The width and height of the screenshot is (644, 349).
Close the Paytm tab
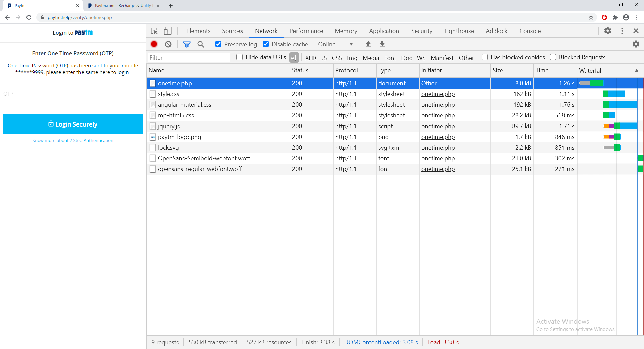pyautogui.click(x=78, y=6)
